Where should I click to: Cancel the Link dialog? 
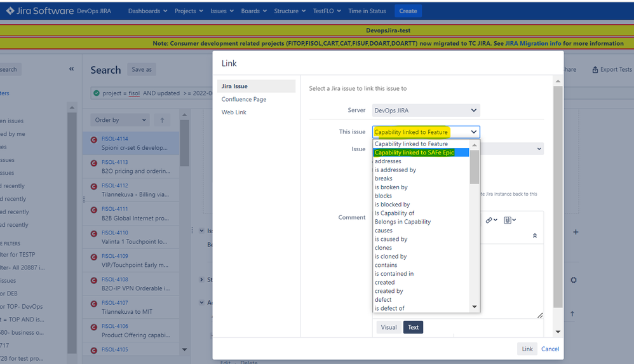[x=550, y=349]
